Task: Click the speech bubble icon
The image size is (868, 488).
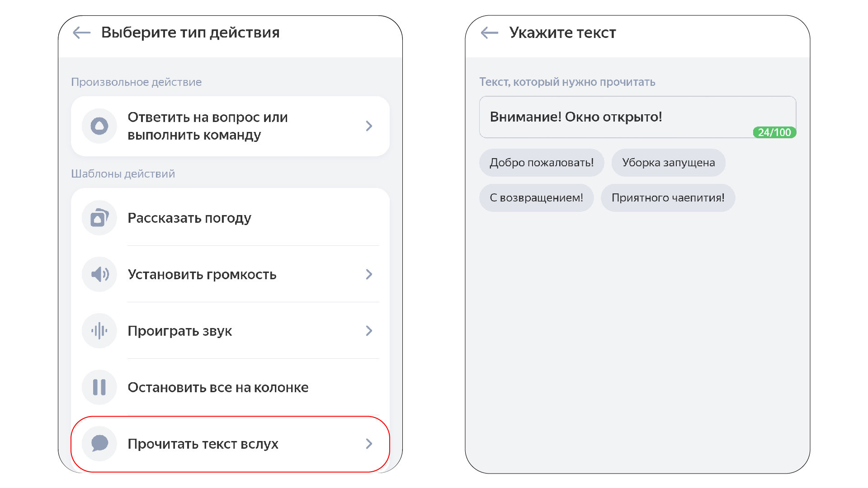Action: click(99, 444)
